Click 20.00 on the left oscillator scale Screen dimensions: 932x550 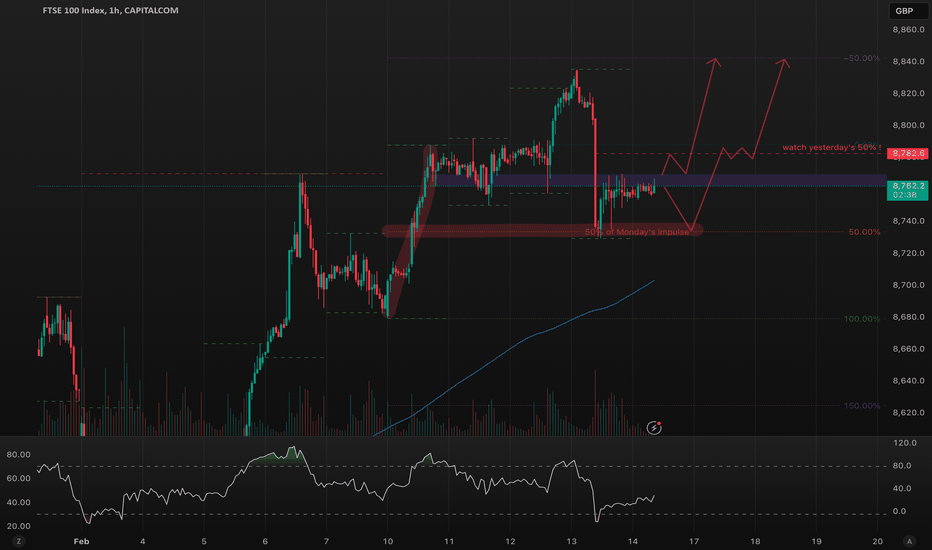click(x=18, y=526)
